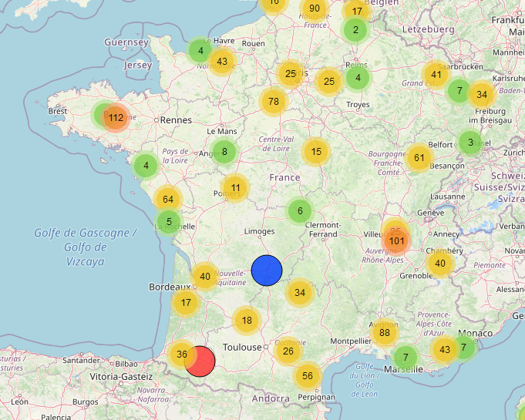This screenshot has width=525, height=420.
Task: Select the green 5 cluster marker
Action: (168, 223)
